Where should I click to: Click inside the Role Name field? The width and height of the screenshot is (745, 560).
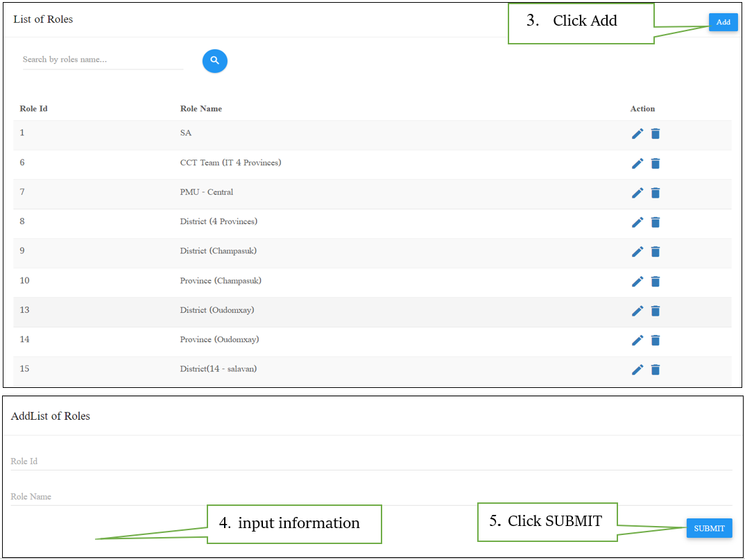[x=208, y=496]
